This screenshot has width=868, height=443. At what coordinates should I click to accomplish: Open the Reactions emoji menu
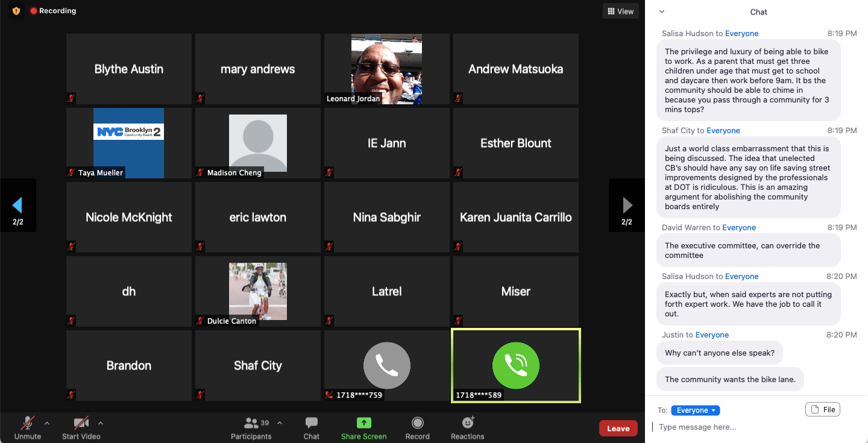point(467,423)
